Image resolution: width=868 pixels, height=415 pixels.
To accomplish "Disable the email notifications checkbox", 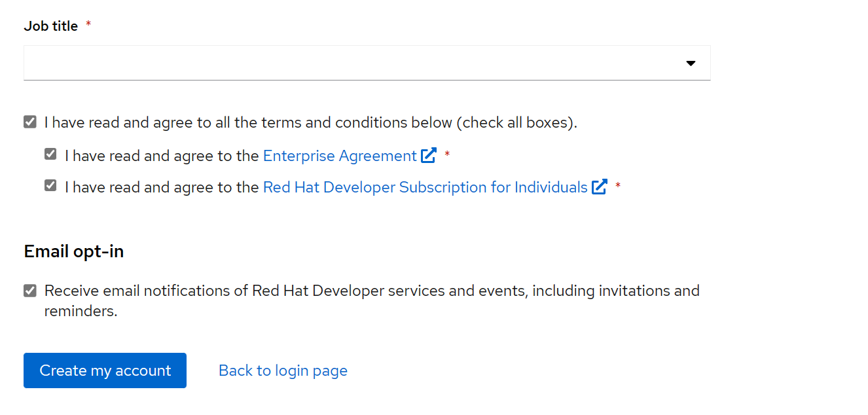I will 30,291.
